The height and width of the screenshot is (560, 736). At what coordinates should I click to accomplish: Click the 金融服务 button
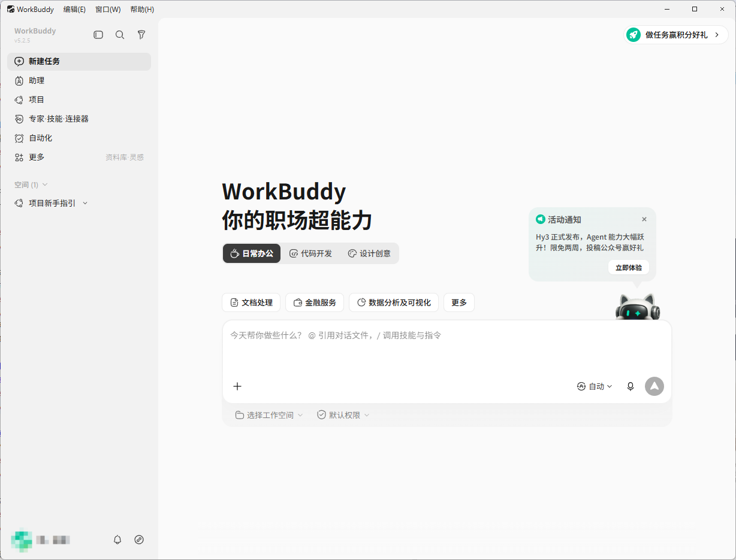point(315,302)
